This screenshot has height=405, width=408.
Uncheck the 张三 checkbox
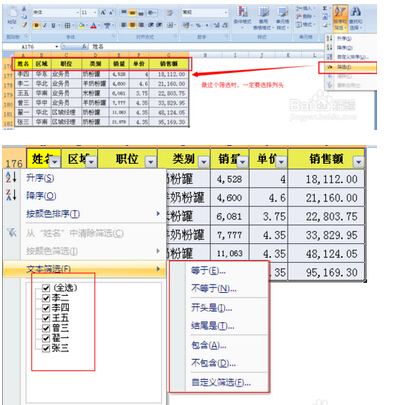46,348
